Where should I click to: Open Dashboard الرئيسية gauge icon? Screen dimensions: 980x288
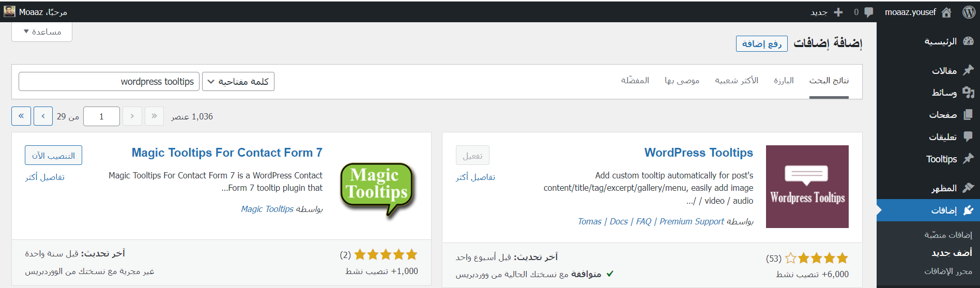pyautogui.click(x=969, y=41)
